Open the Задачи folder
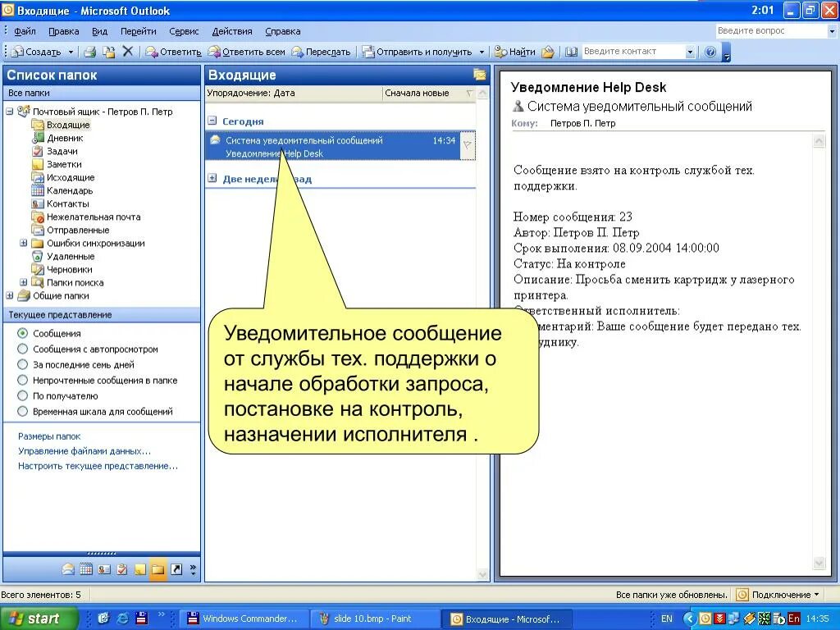Screen dimensions: 840x630 [62, 151]
